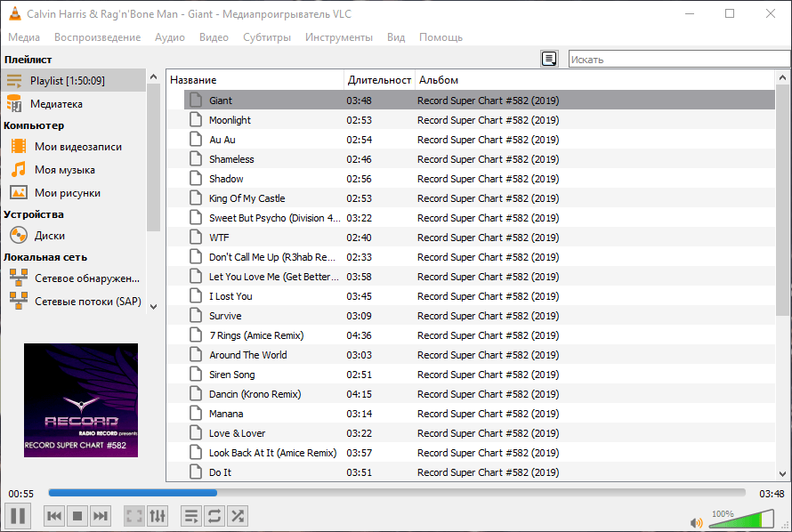Viewport: 792px width, 532px height.
Task: Mute audio using the speaker icon
Action: point(696,522)
